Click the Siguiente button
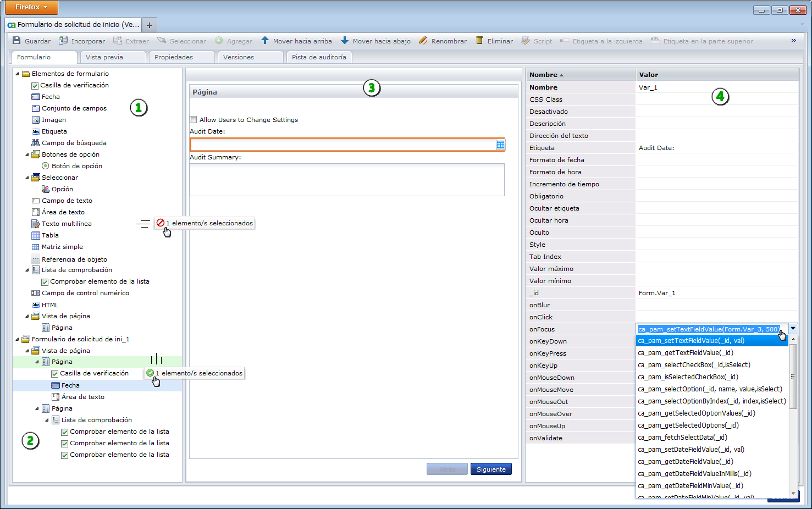The width and height of the screenshot is (812, 509). pos(491,469)
